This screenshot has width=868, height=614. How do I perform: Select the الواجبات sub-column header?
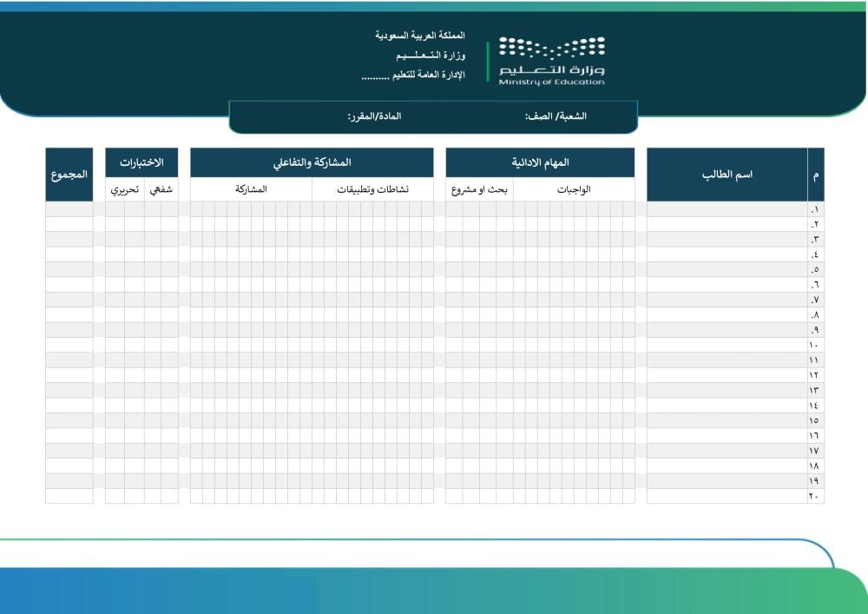click(x=573, y=189)
